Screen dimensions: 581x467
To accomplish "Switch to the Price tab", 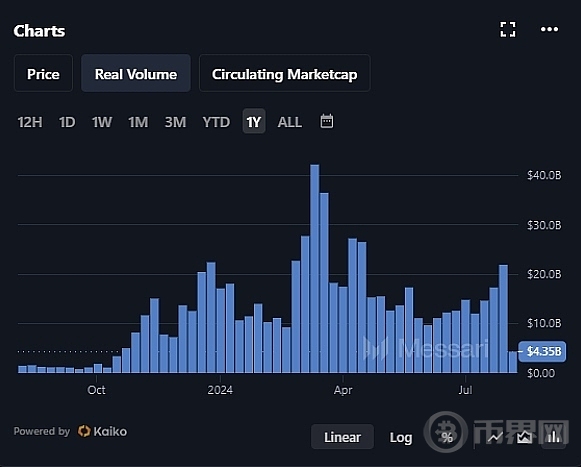I will [x=43, y=73].
